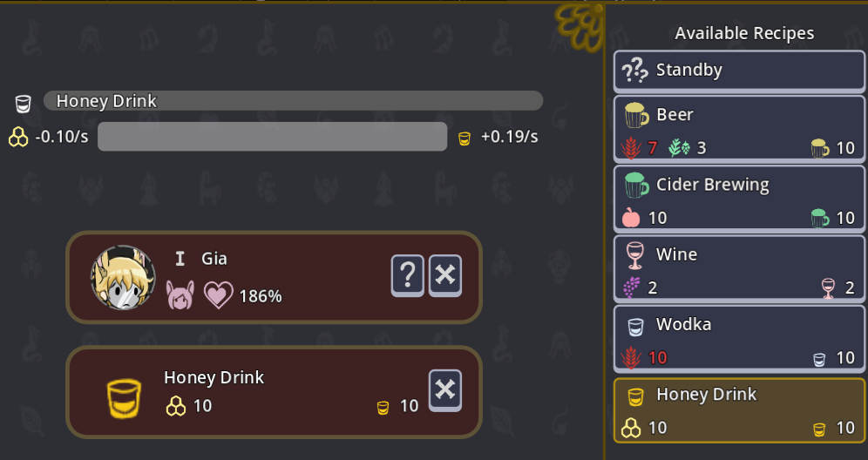Viewport: 868px width, 460px height.
Task: Click the Honey Drink title bar
Action: pyautogui.click(x=293, y=101)
